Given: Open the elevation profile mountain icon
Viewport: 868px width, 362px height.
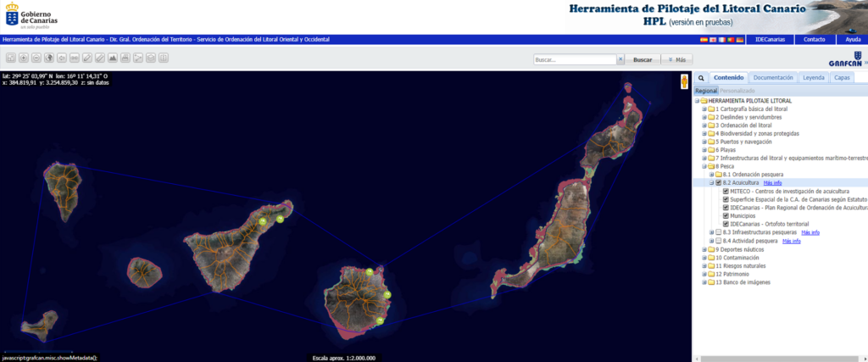Looking at the screenshot, I should click(x=113, y=58).
